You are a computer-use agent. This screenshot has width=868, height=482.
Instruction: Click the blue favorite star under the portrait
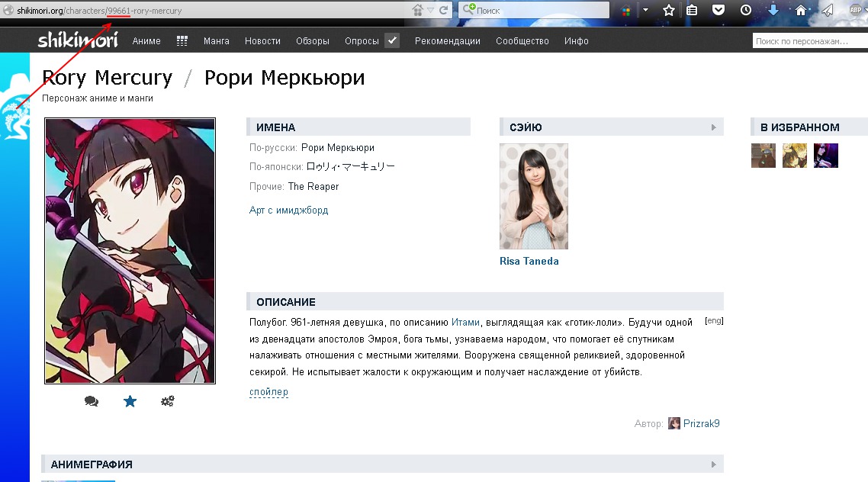[x=130, y=401]
